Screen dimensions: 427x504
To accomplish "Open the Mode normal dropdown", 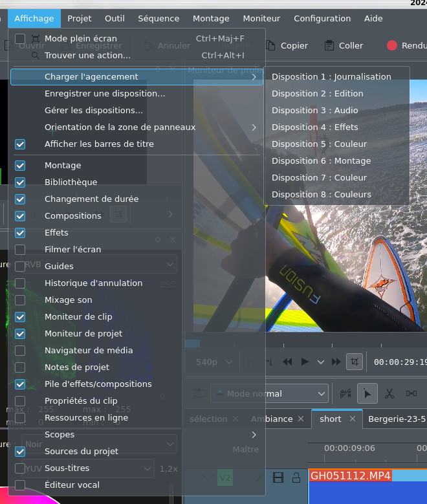I will click(269, 393).
